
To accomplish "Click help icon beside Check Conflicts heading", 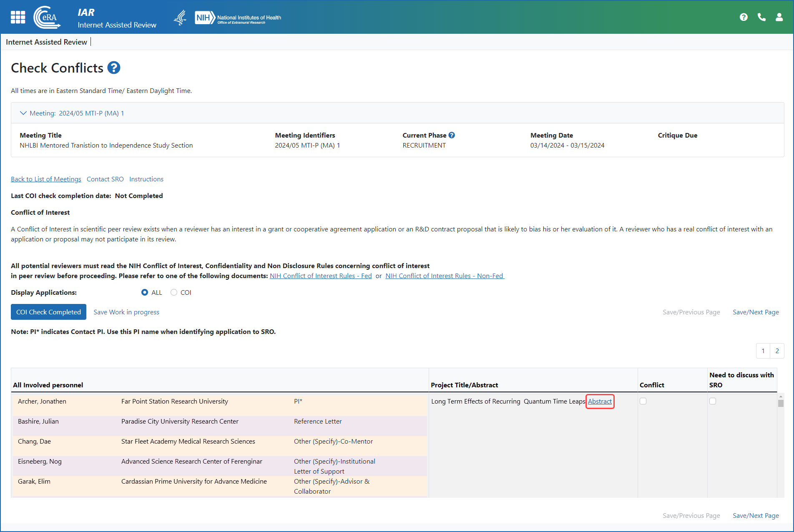I will (x=114, y=68).
